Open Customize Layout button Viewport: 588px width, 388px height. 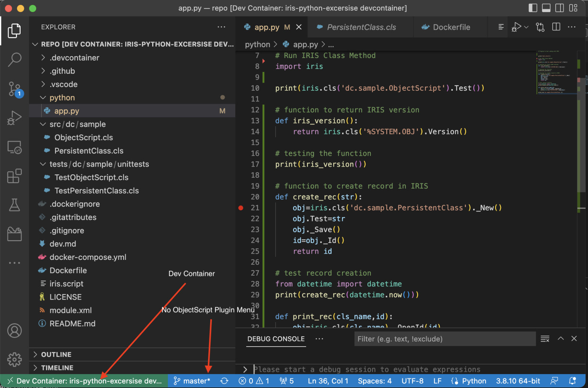(x=573, y=8)
